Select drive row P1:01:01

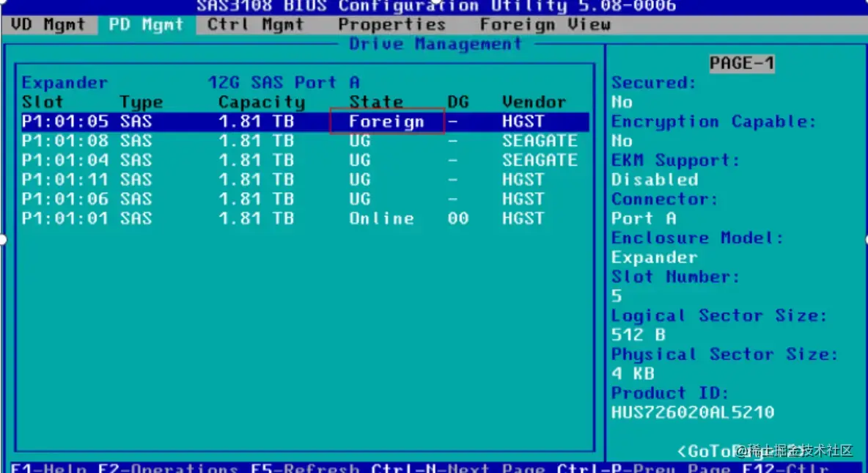click(x=305, y=219)
